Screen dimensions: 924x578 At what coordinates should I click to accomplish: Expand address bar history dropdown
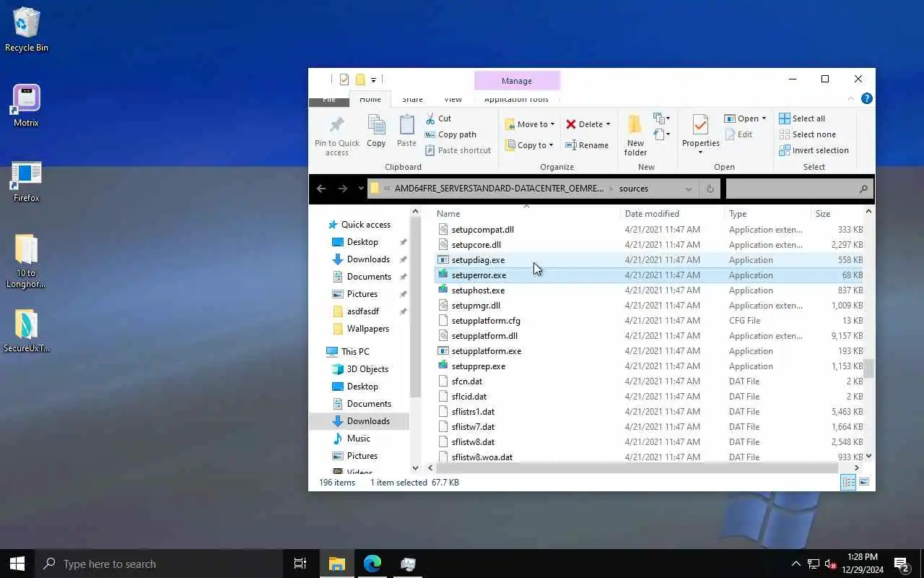[689, 189]
